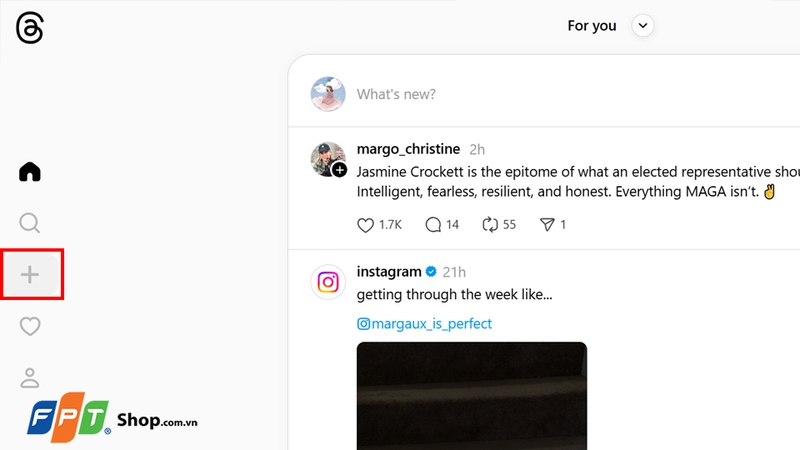Viewport: 800px width, 450px height.
Task: Share margo_christine's post via send icon
Action: point(547,225)
